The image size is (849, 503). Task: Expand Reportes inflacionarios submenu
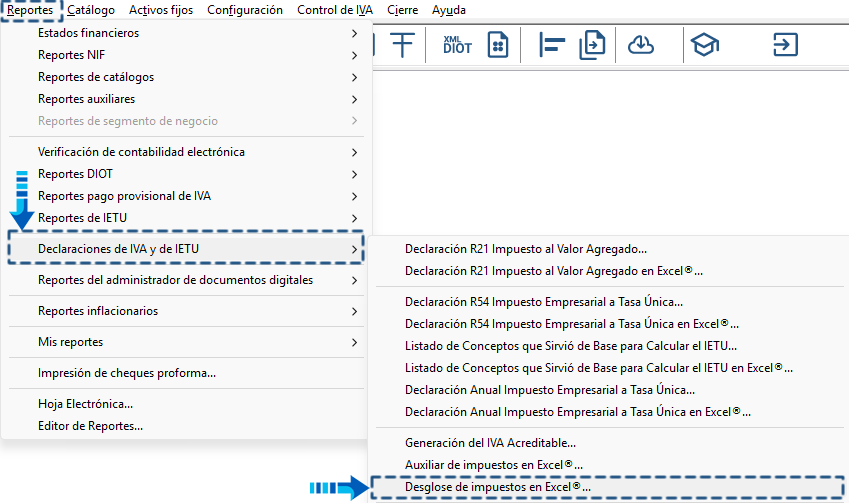[354, 311]
